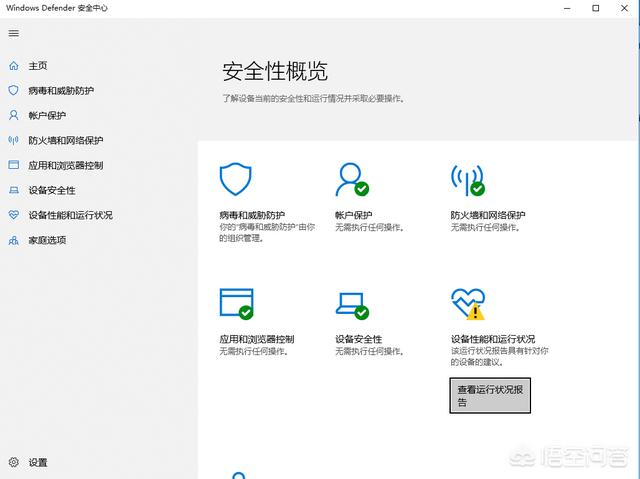Select 帐户保护 in the sidebar
640x479 pixels.
pos(47,115)
